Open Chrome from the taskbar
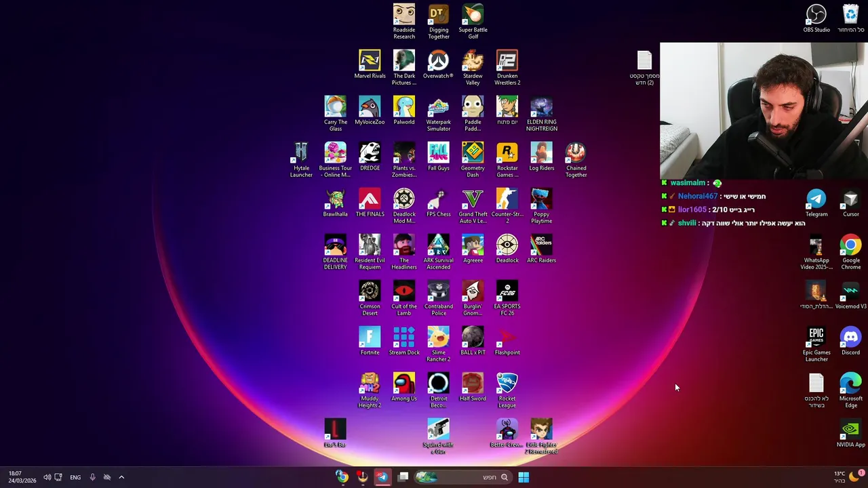The width and height of the screenshot is (868, 488). pyautogui.click(x=342, y=477)
